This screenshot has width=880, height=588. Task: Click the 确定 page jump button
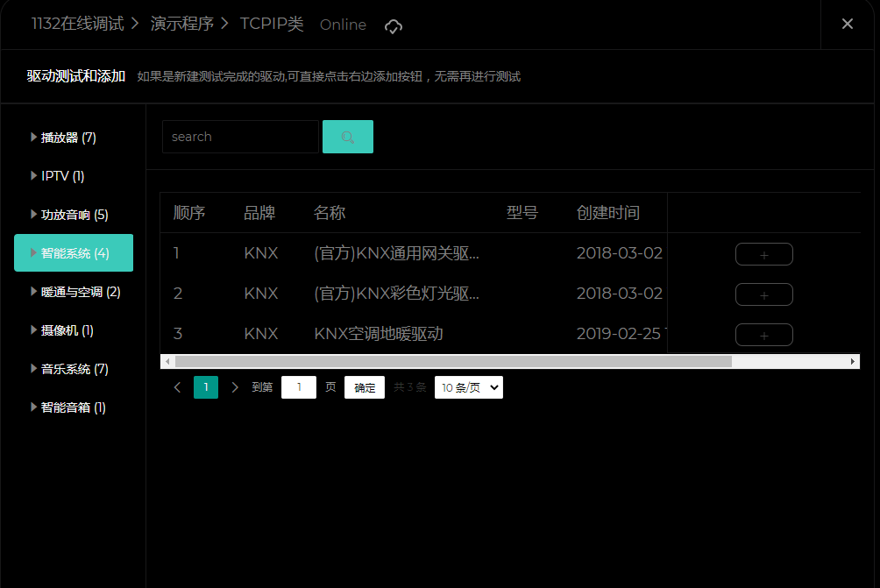point(365,387)
